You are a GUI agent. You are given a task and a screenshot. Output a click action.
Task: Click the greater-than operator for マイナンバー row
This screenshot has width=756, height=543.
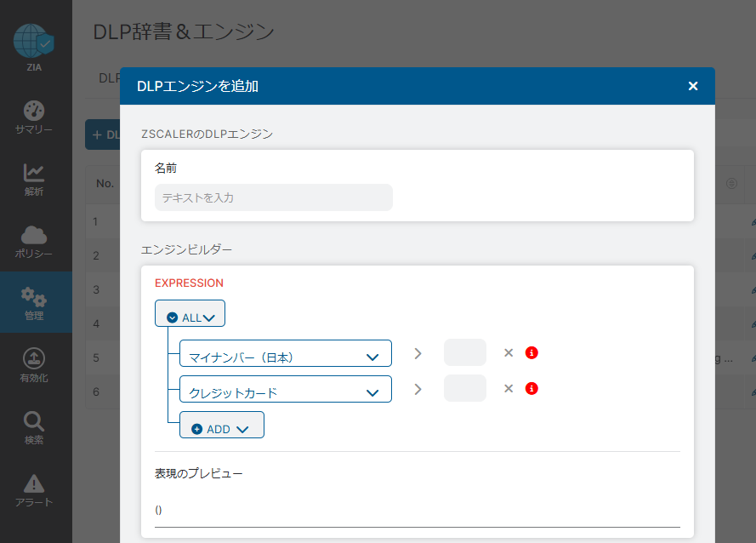418,353
